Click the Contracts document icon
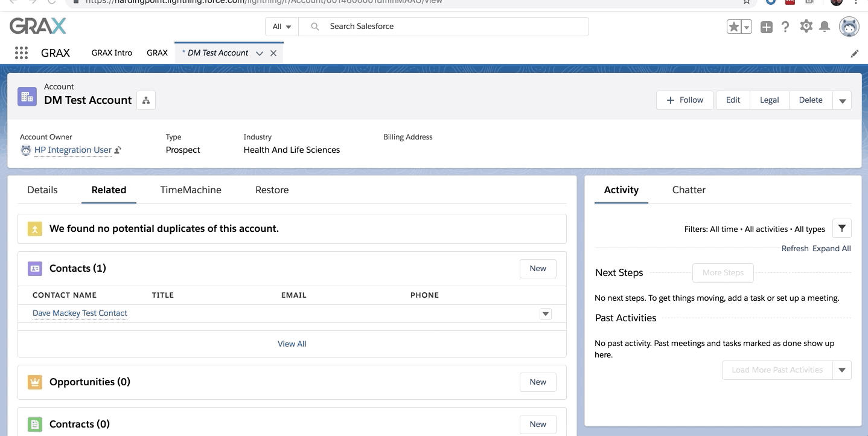 point(35,425)
